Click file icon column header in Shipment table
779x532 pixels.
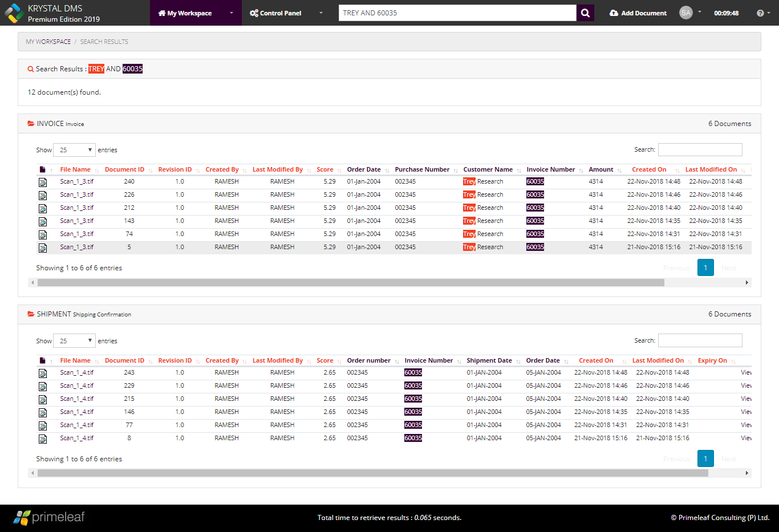42,360
